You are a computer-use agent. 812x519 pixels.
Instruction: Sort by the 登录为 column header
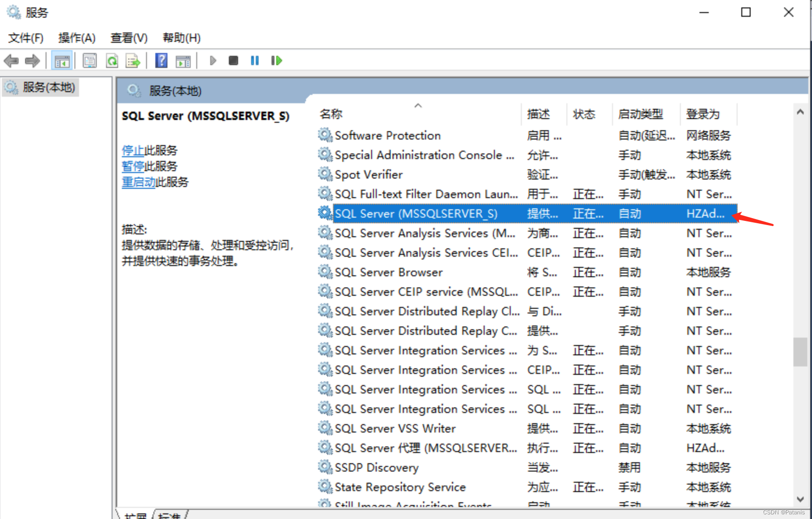709,114
